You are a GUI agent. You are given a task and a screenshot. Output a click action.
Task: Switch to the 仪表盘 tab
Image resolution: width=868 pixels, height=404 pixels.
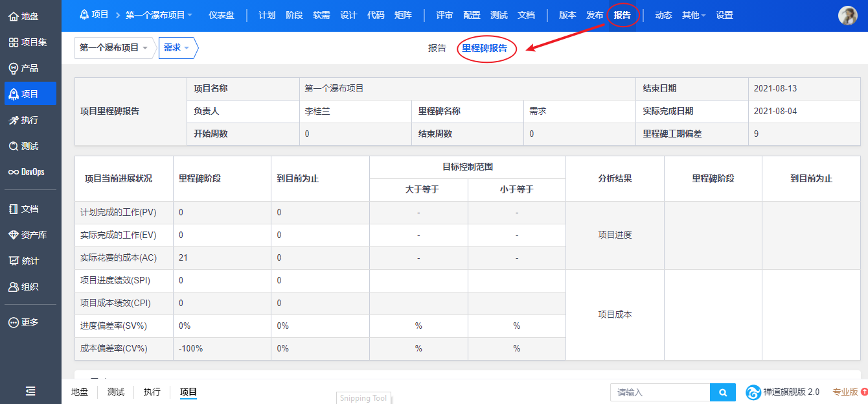pos(222,15)
